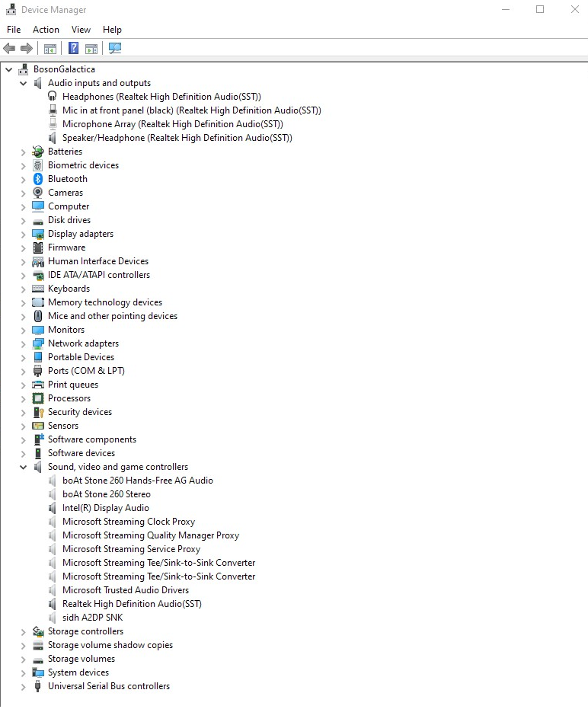588x709 pixels.
Task: Click the action pane toolbar icon
Action: tap(91, 48)
